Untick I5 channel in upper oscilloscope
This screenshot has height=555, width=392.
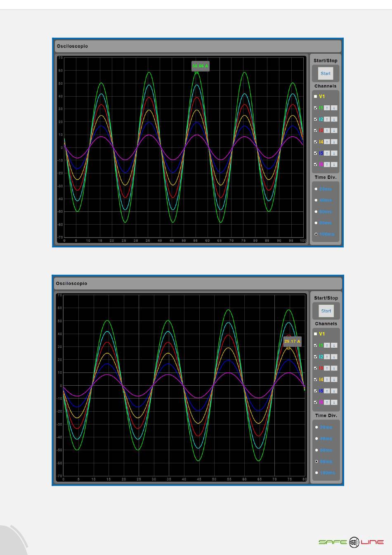(x=316, y=153)
